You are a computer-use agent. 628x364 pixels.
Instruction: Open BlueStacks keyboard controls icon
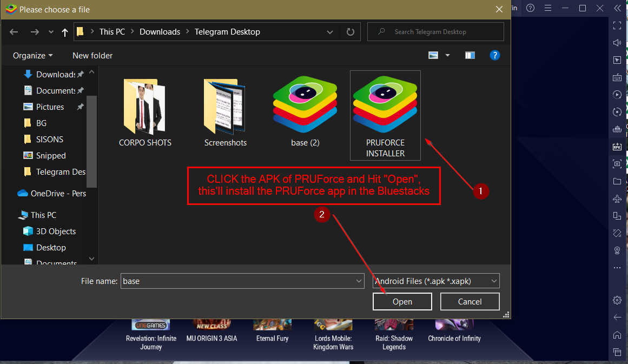coord(617,77)
